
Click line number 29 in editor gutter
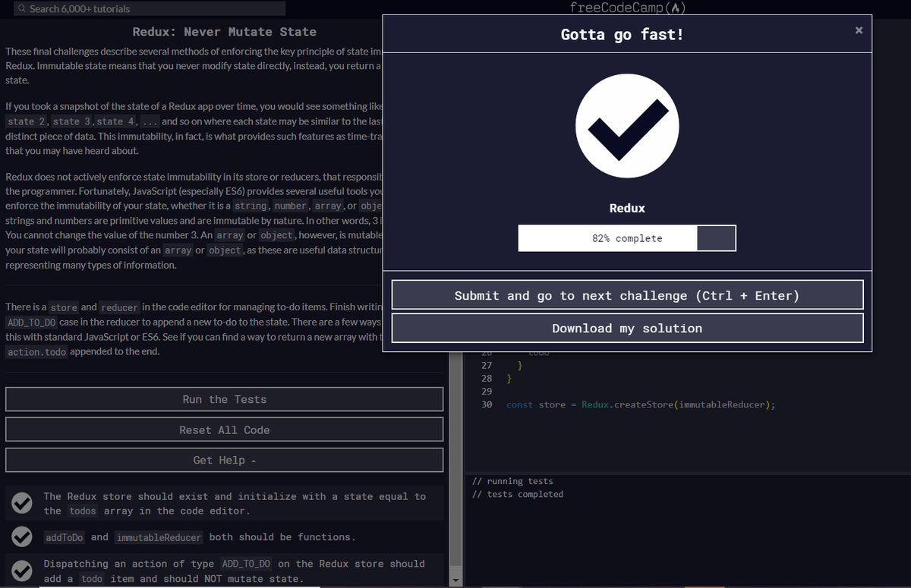(x=487, y=391)
